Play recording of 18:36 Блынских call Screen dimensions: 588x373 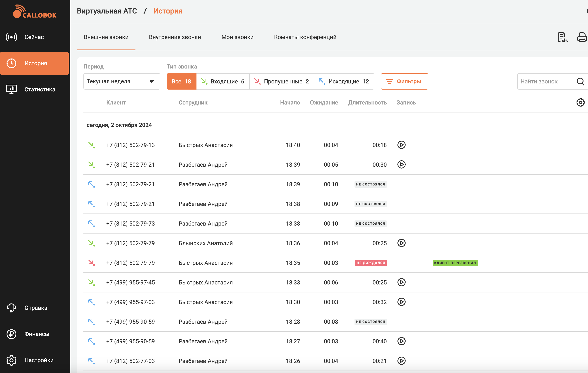click(x=401, y=243)
